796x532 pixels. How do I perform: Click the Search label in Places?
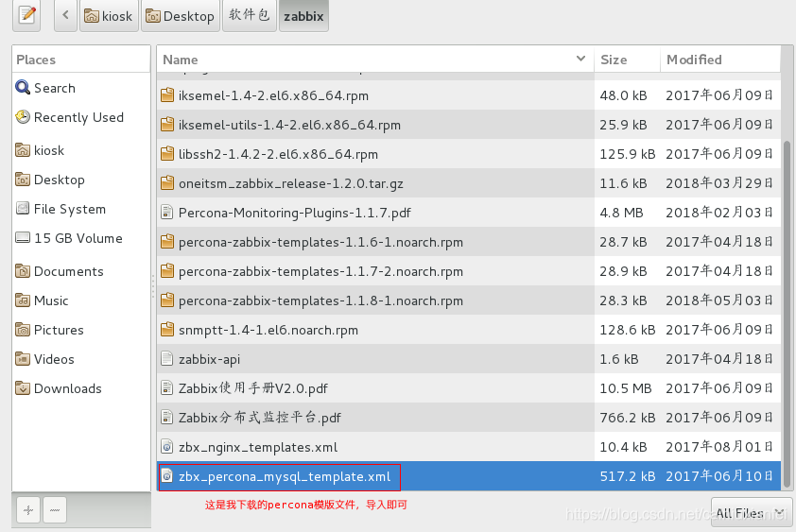(x=55, y=88)
